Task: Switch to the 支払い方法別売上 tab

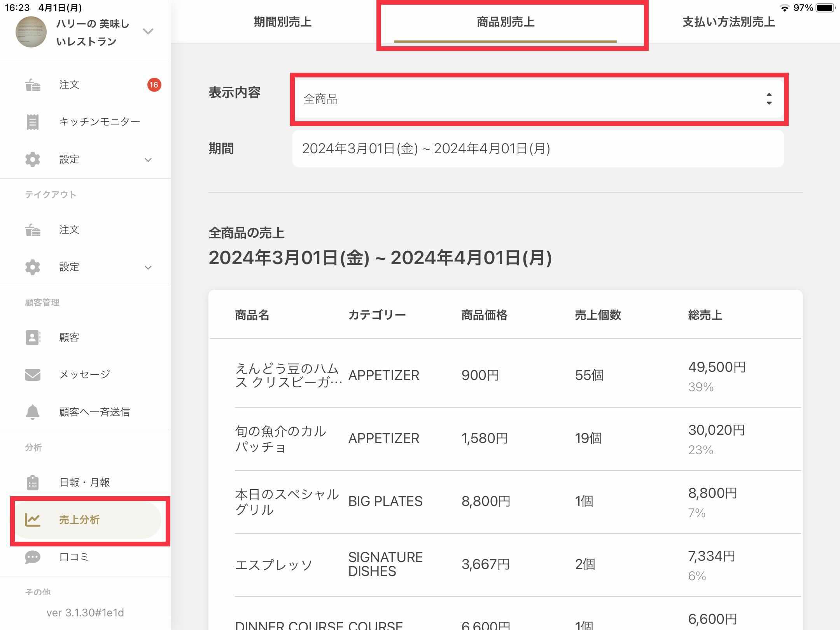Action: pos(729,22)
